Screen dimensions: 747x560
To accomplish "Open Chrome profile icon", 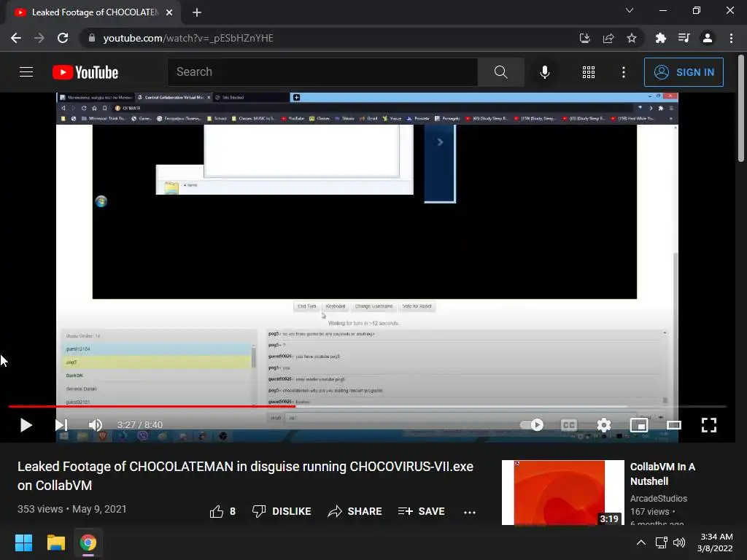I will [x=708, y=38].
